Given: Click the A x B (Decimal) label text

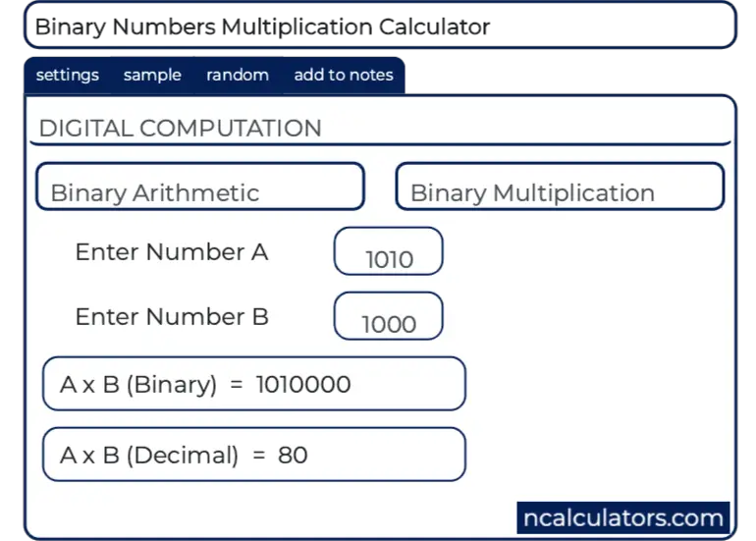Looking at the screenshot, I should pyautogui.click(x=148, y=456).
